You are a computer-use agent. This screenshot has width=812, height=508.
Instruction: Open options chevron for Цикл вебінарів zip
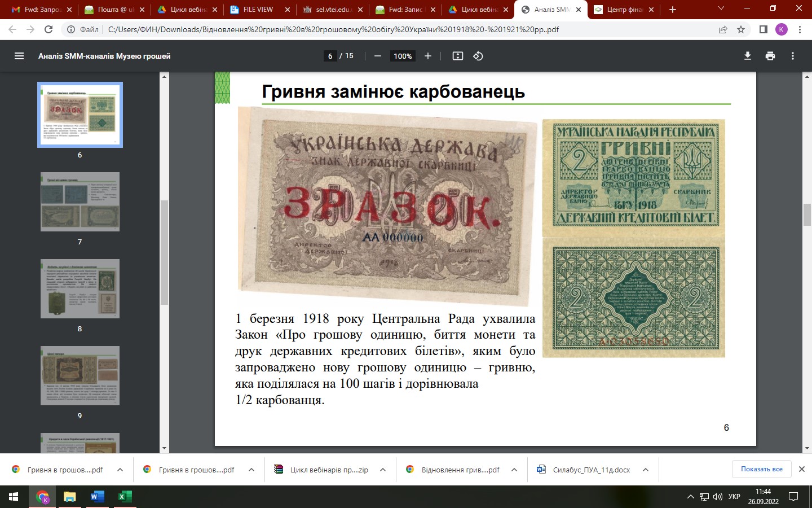tap(383, 470)
